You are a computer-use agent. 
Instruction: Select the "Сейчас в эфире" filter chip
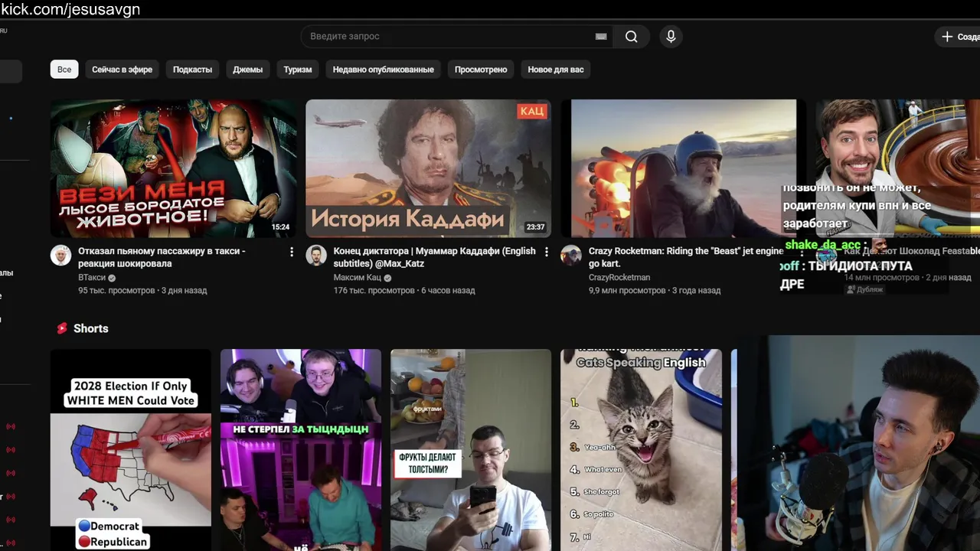pyautogui.click(x=122, y=70)
